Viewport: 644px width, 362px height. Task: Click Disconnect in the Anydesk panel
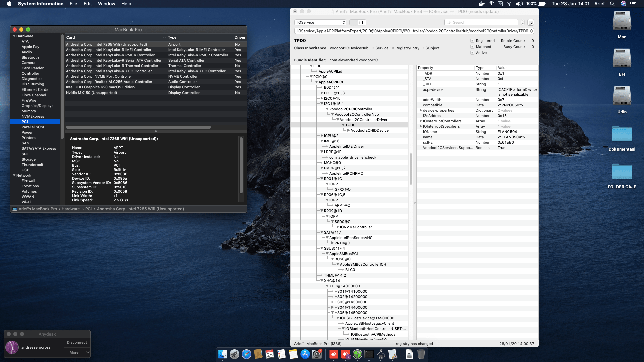(77, 342)
